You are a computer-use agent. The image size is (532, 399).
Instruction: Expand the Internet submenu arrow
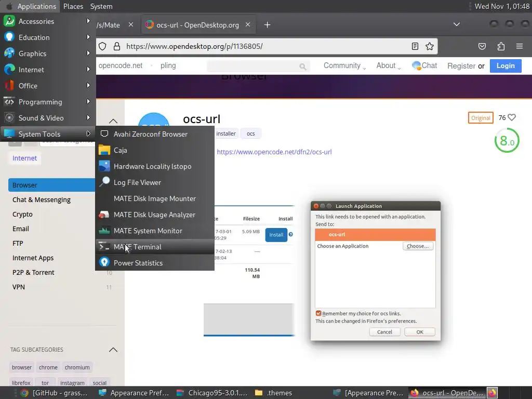(88, 69)
